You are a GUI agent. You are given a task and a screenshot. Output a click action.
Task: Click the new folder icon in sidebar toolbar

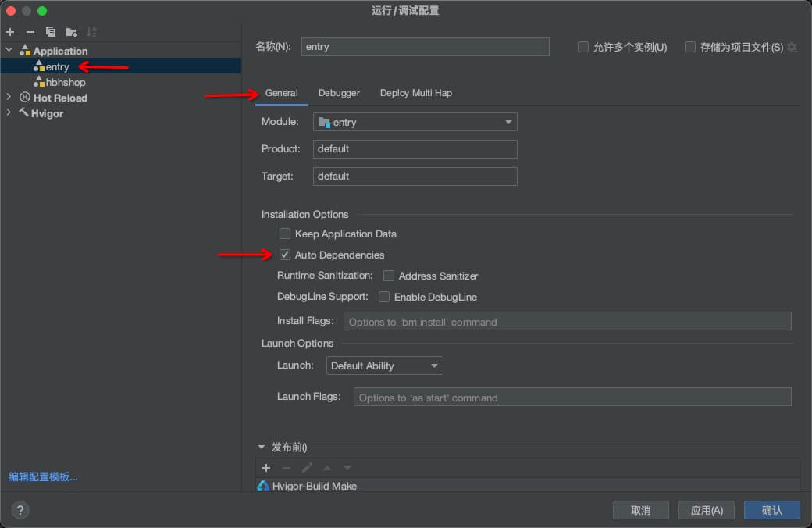pyautogui.click(x=71, y=32)
